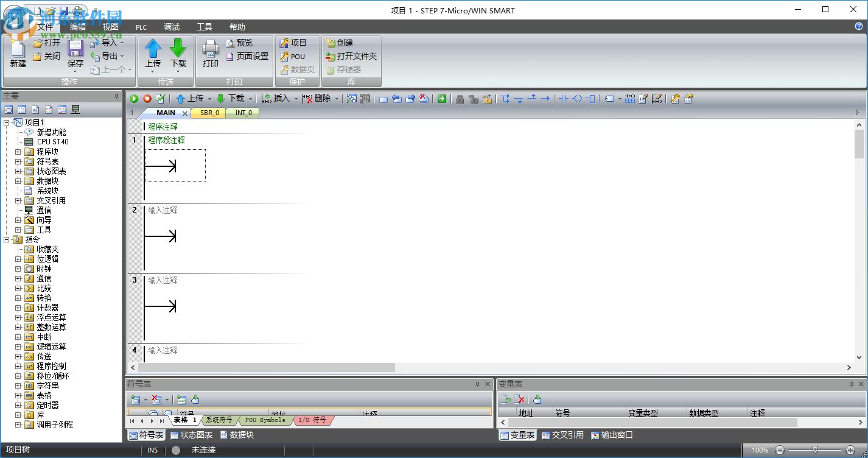Open the Edit (编辑) ribbon tab
This screenshot has height=458, width=868.
78,27
